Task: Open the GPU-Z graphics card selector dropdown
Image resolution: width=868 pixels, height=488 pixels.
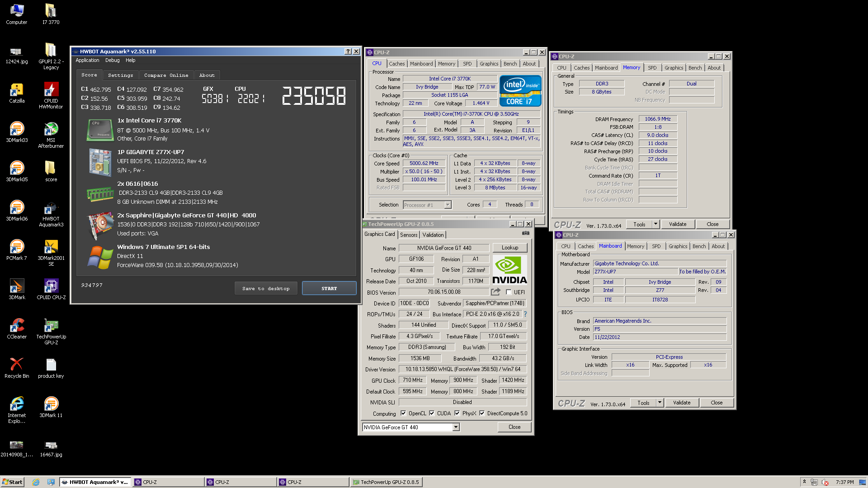Action: tap(456, 427)
